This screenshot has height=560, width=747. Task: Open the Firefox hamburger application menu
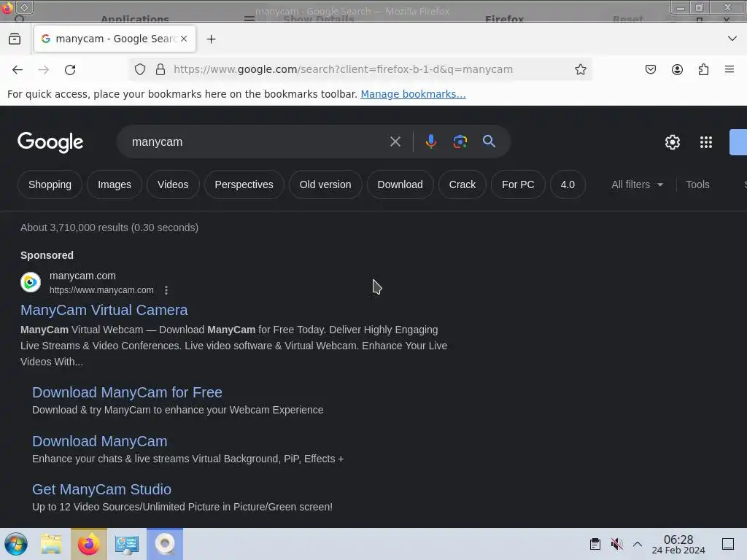[729, 69]
